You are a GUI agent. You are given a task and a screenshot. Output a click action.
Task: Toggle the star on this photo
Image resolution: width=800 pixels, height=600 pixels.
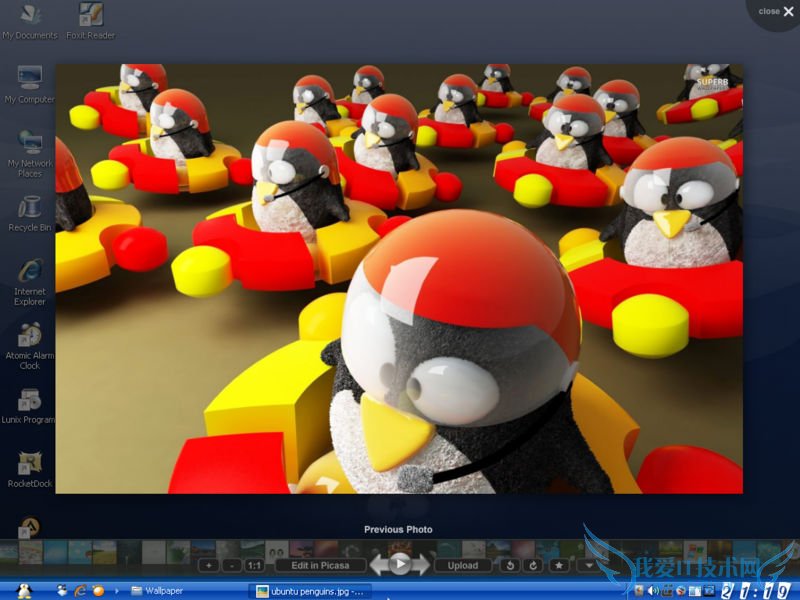[x=559, y=566]
